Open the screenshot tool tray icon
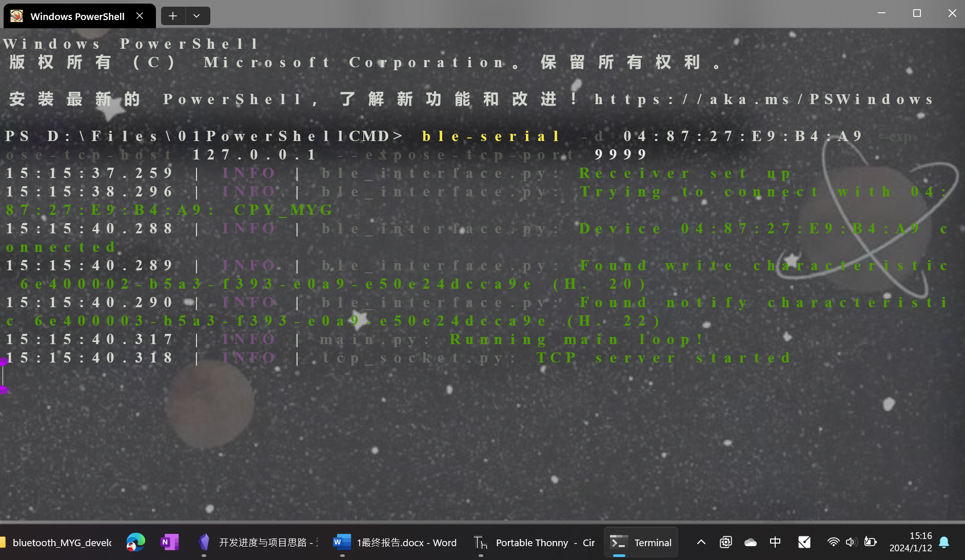Viewport: 965px width, 560px height. click(x=725, y=542)
